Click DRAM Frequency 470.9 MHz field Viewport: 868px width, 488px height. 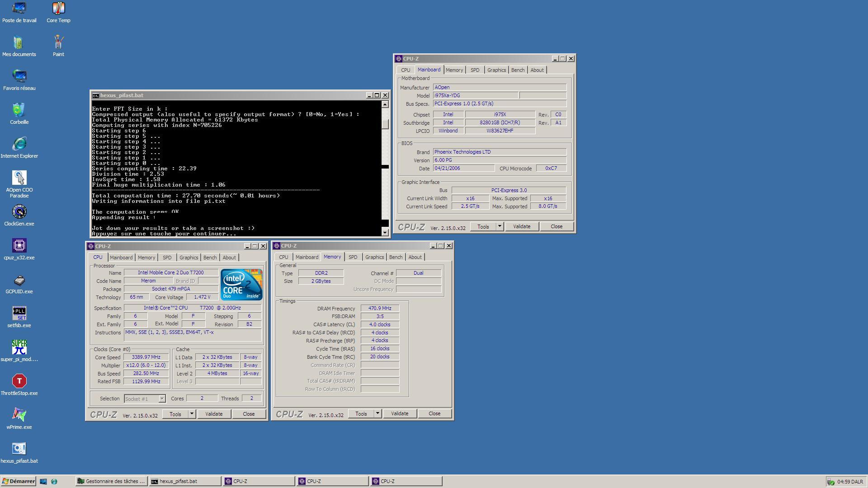coord(380,308)
